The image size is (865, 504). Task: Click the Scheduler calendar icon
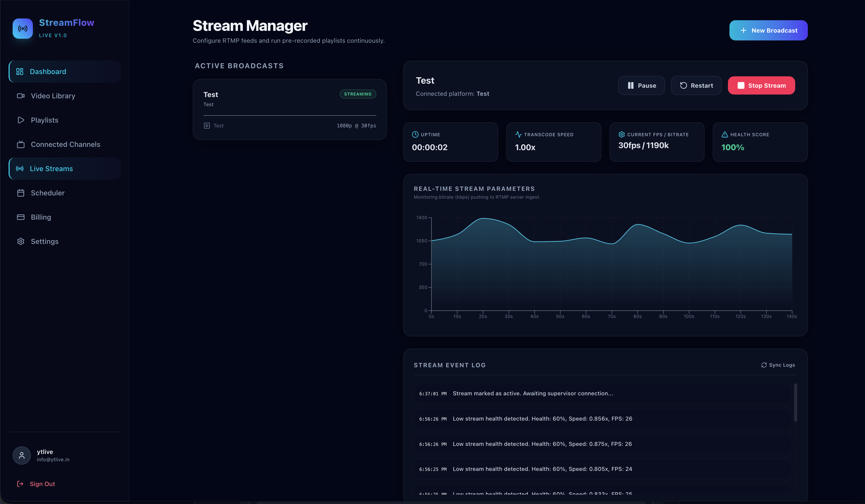tap(20, 193)
